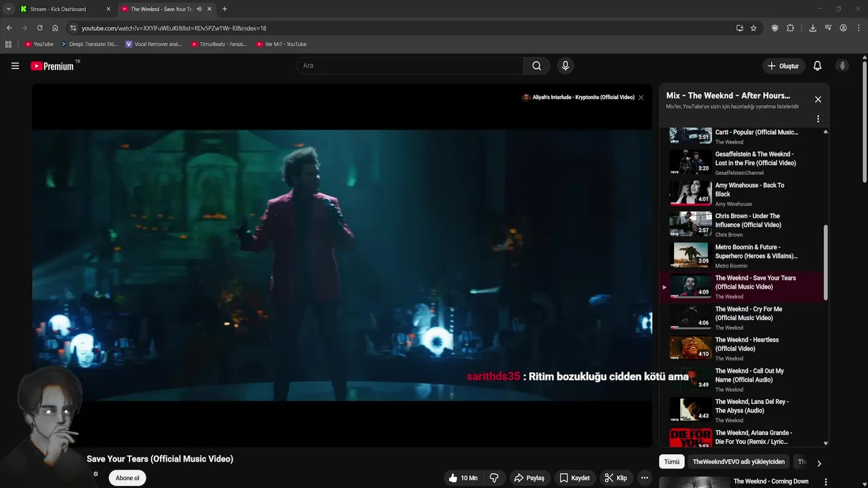Go to browser home page
Image resolution: width=868 pixels, height=488 pixels.
[55, 28]
